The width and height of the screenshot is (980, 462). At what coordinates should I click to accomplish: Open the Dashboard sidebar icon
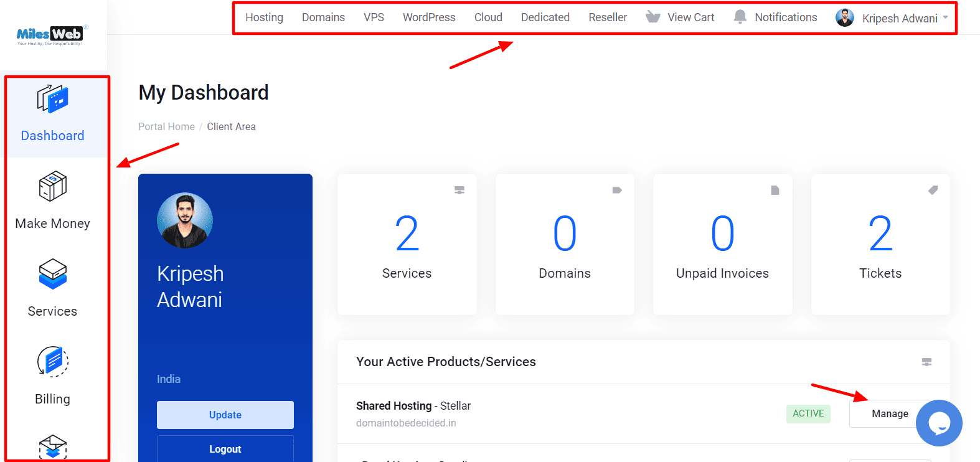tap(52, 100)
